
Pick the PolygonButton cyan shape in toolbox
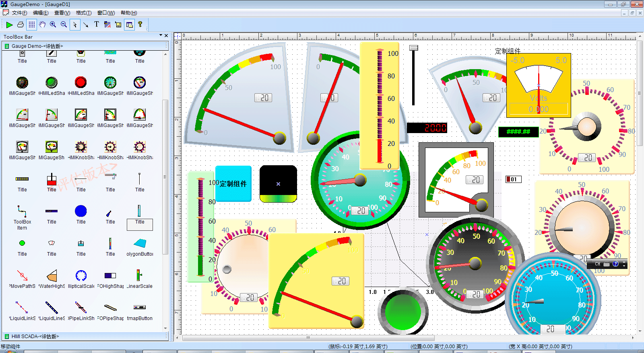click(140, 243)
